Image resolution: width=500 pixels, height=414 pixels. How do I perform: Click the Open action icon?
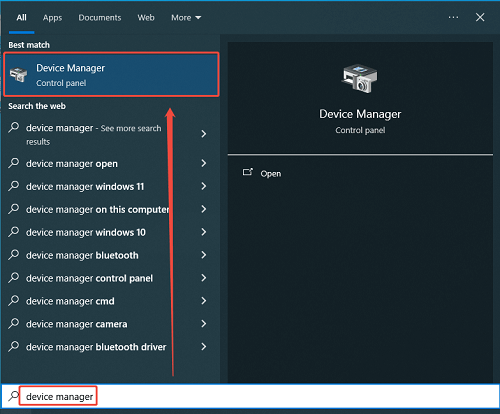(x=248, y=172)
